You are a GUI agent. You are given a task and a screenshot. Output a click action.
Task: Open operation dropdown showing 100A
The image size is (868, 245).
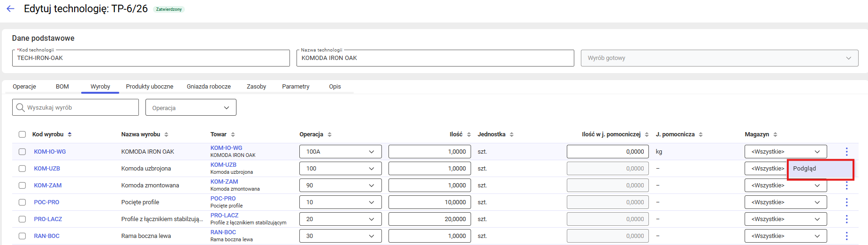[x=340, y=151]
